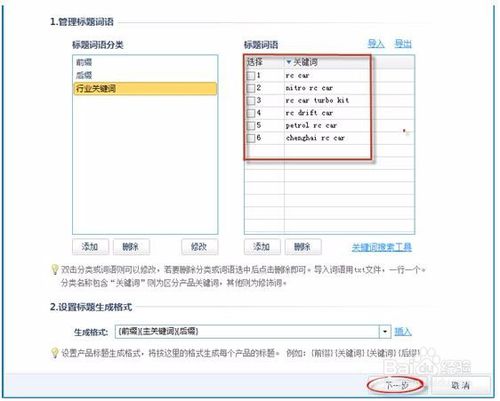Select the keyword text petrol rc car

(x=311, y=126)
